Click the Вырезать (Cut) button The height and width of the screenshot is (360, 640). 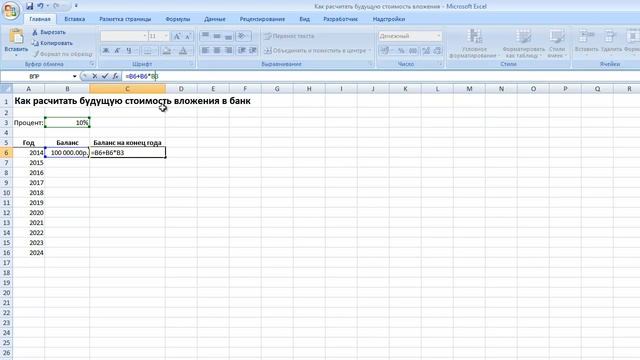click(49, 32)
